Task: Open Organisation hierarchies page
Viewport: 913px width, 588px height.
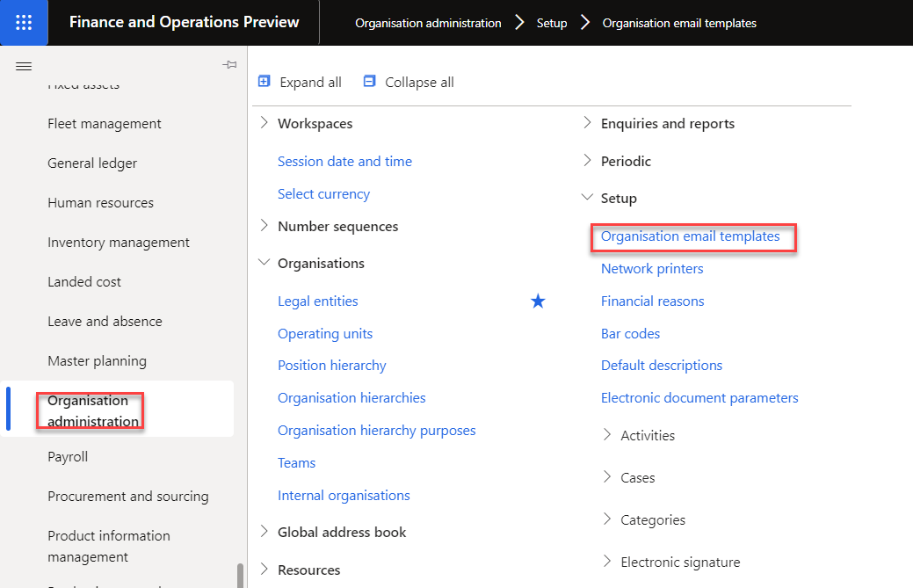Action: (351, 397)
